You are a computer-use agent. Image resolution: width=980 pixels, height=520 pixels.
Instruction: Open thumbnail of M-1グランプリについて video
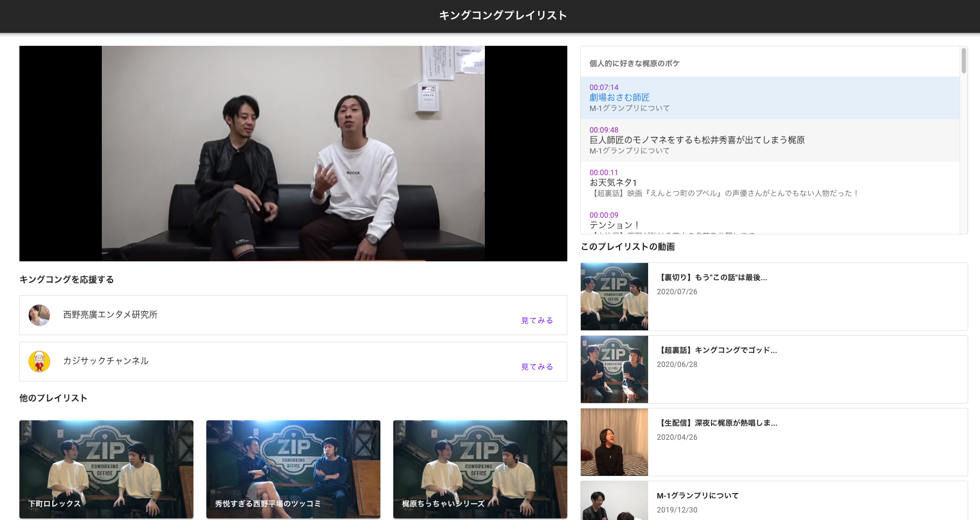click(x=614, y=501)
